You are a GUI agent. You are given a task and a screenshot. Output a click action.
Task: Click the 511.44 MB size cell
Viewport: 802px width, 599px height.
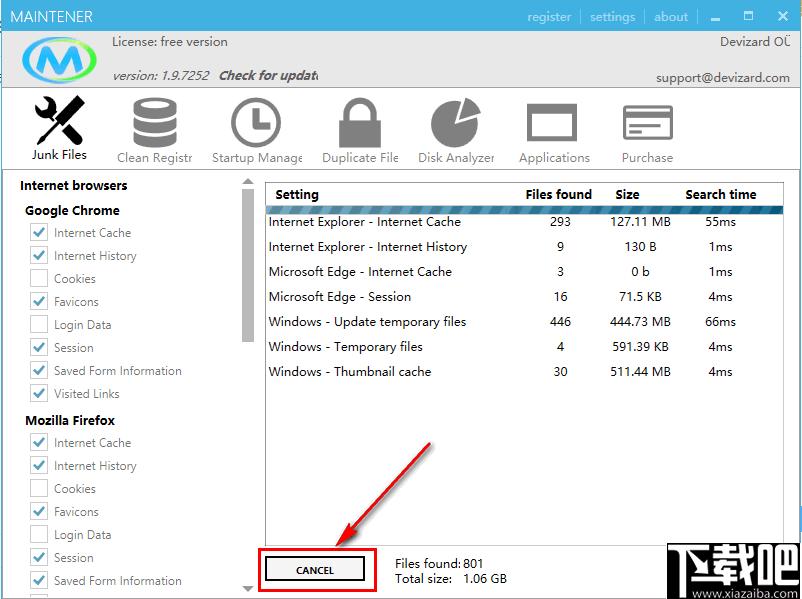coord(640,372)
